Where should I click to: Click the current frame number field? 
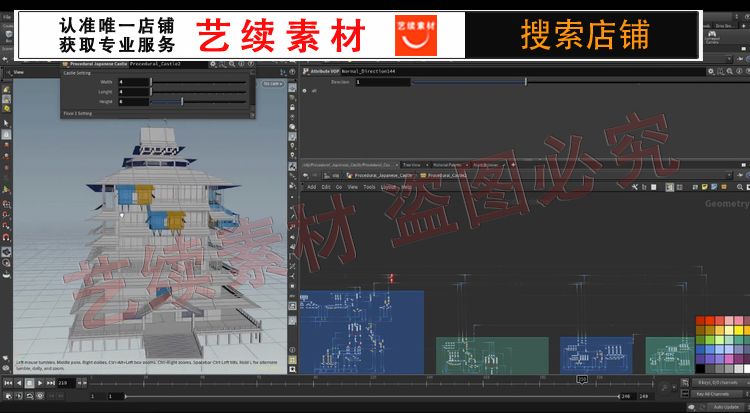pos(66,383)
